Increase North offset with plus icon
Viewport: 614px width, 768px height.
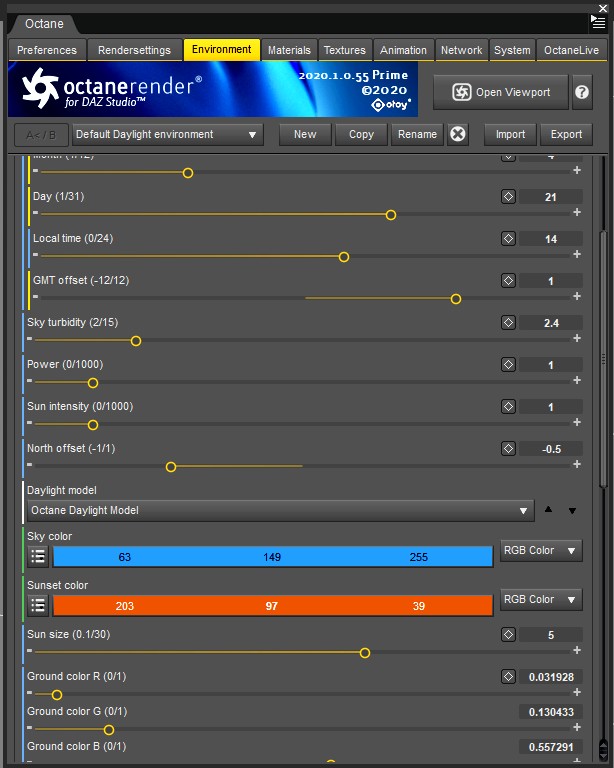point(577,464)
